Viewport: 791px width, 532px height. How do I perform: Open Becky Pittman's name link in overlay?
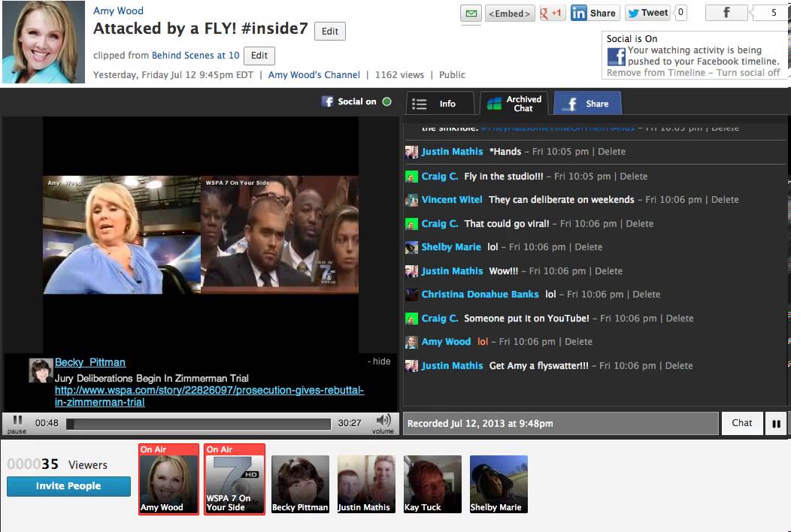tap(90, 362)
